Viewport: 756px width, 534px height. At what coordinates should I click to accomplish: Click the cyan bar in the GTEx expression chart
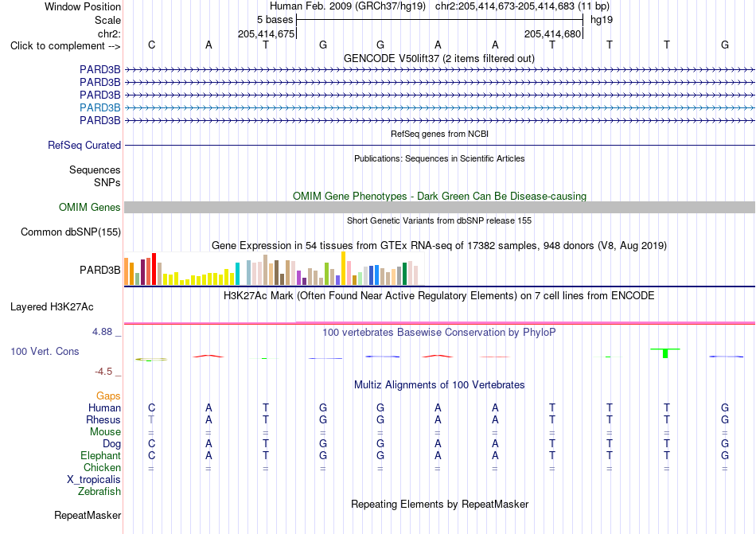[x=237, y=274]
